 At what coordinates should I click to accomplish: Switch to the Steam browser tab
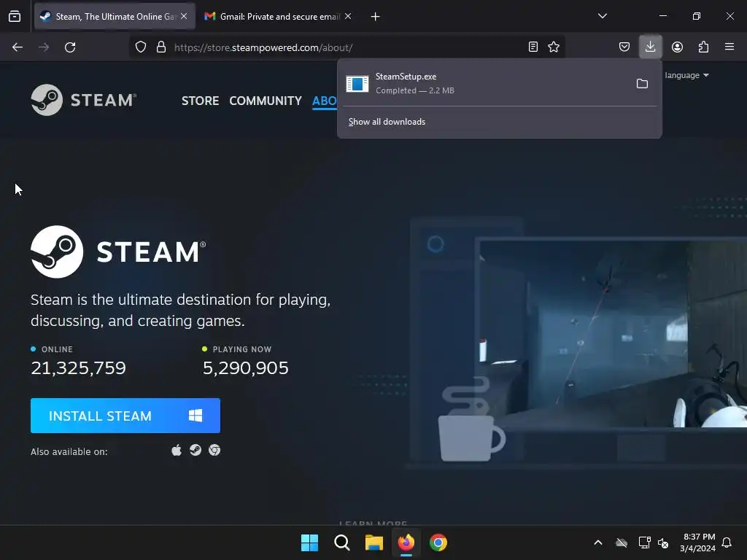(115, 16)
